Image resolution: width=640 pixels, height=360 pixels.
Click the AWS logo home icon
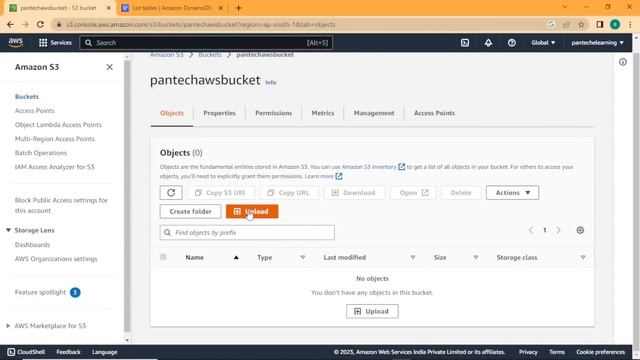coord(16,42)
